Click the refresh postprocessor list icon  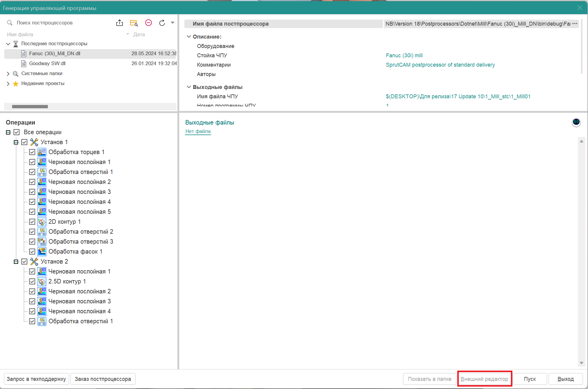162,23
